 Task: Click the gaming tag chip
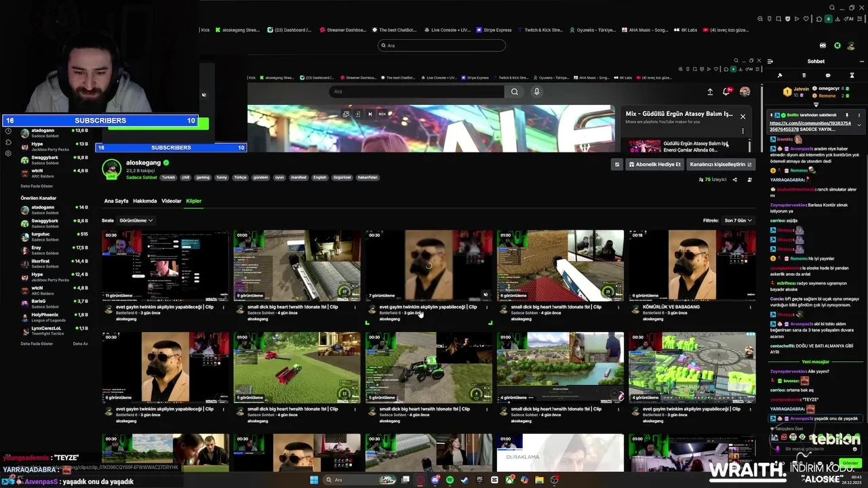pos(203,178)
